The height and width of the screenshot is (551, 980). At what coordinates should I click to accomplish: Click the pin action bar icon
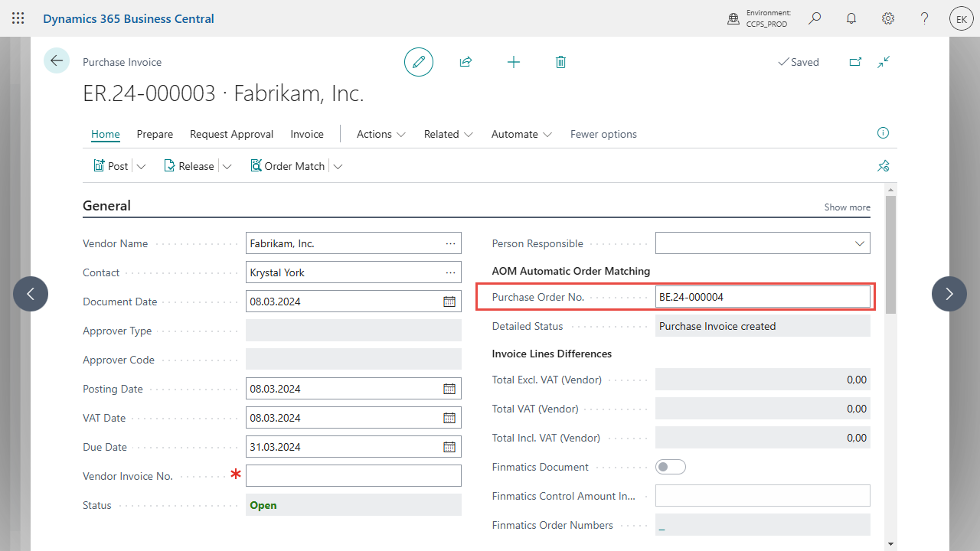click(884, 166)
